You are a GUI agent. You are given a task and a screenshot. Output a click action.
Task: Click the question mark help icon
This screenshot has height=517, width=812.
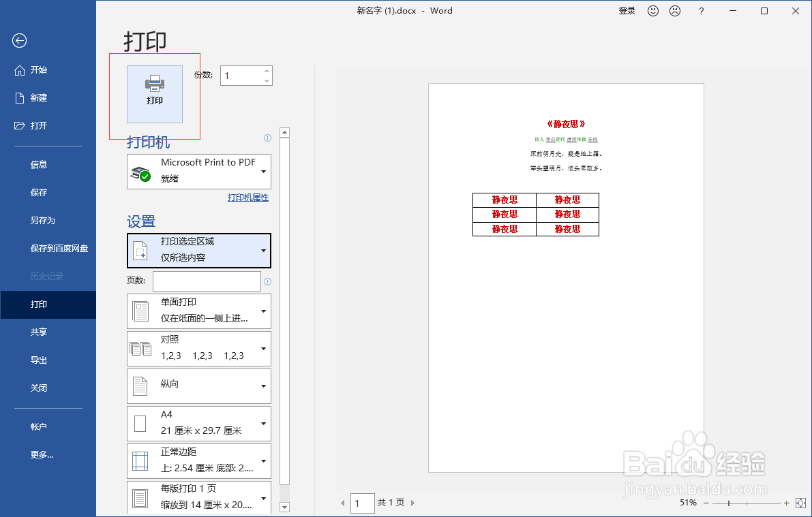coord(701,11)
